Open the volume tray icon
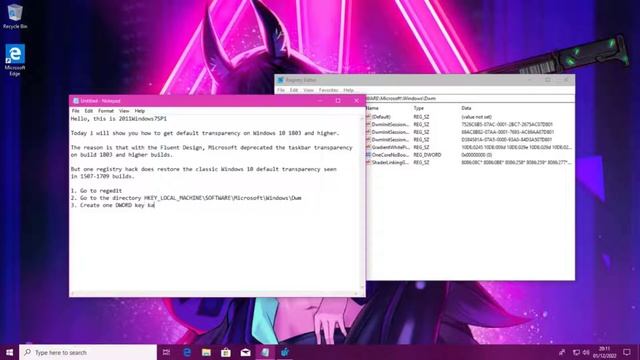Viewport: 640px width, 360px height. [x=586, y=352]
